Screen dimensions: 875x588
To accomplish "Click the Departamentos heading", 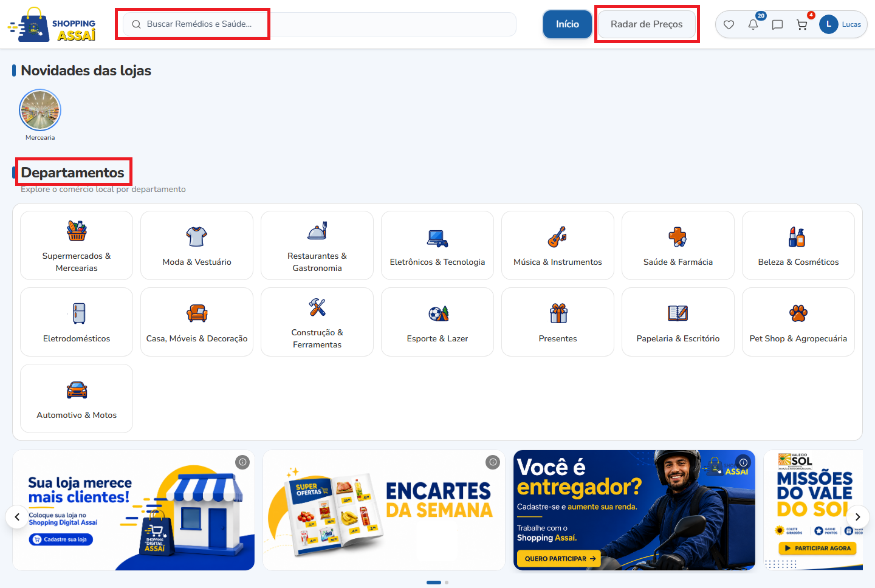I will (72, 173).
